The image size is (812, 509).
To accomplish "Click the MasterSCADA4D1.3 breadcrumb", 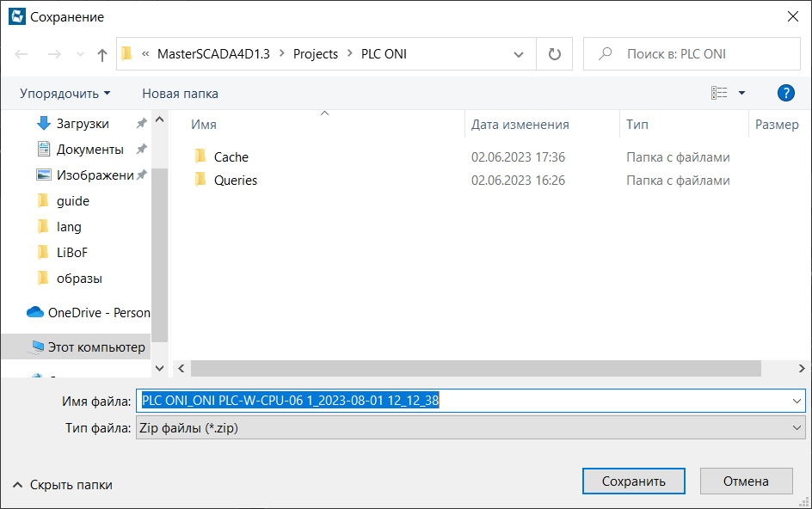I will click(x=213, y=54).
